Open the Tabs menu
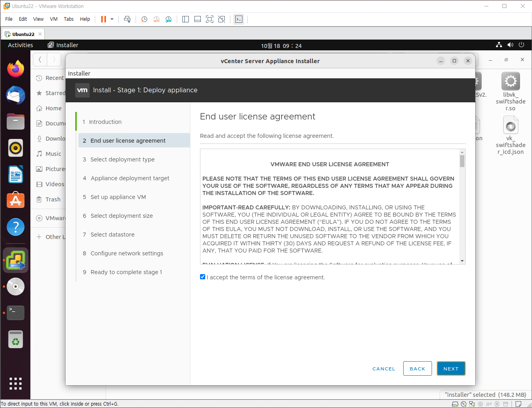This screenshot has height=408, width=532. 69,19
